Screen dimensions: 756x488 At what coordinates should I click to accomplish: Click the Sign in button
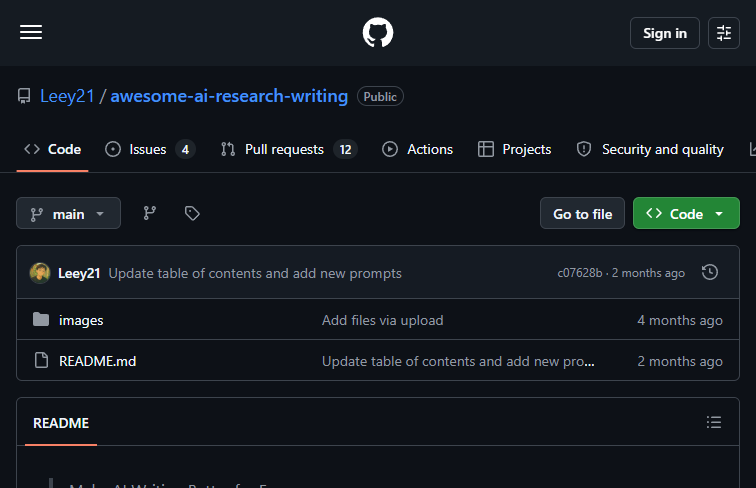pyautogui.click(x=664, y=33)
